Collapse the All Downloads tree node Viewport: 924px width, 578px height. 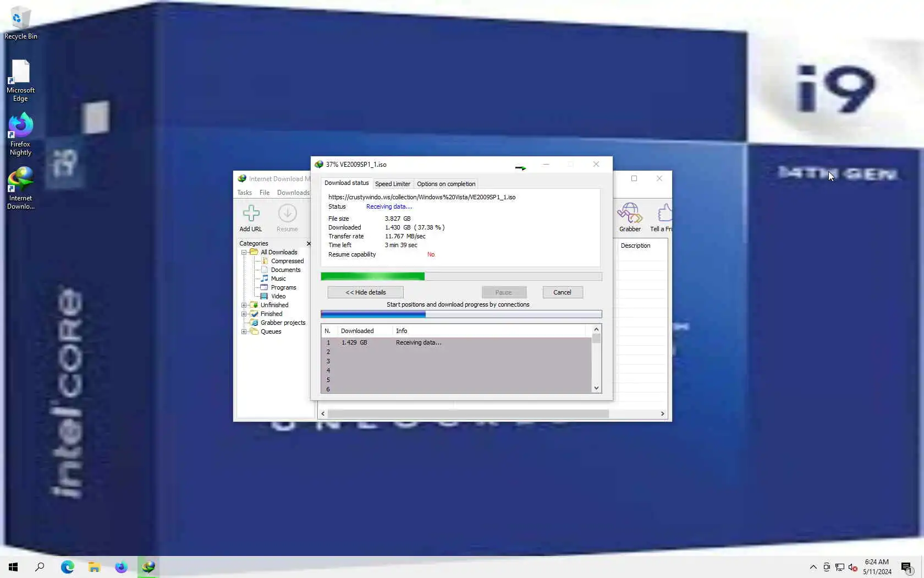click(x=244, y=252)
